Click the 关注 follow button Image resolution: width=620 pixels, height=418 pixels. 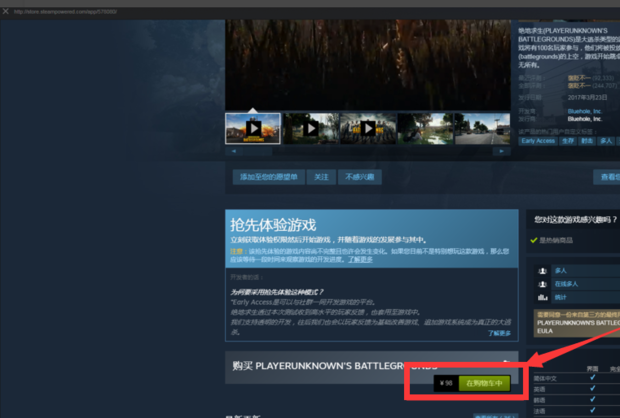pyautogui.click(x=321, y=177)
